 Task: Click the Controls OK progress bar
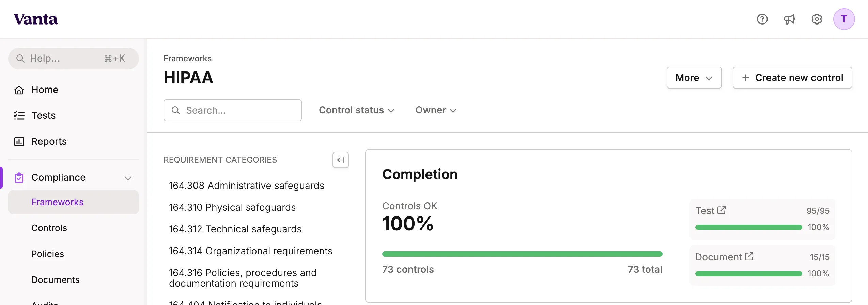click(522, 254)
